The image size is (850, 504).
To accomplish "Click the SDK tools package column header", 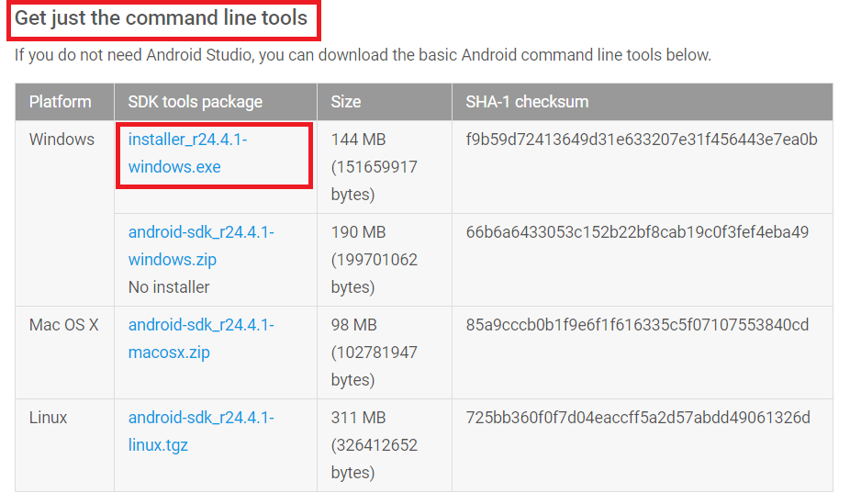I will tap(195, 102).
